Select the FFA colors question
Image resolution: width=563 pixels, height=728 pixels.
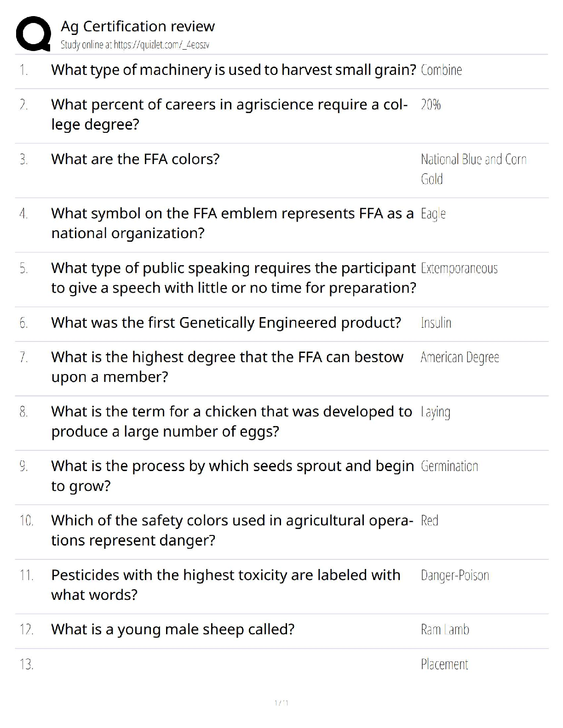[135, 159]
